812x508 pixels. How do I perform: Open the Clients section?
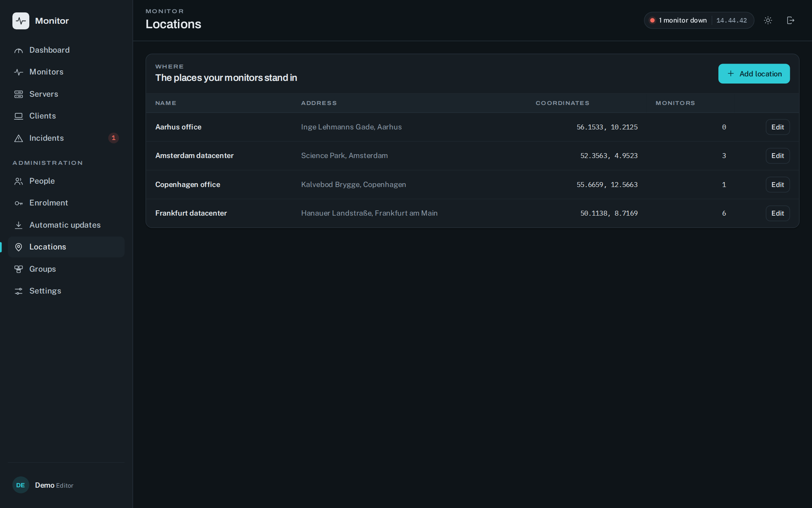66,116
